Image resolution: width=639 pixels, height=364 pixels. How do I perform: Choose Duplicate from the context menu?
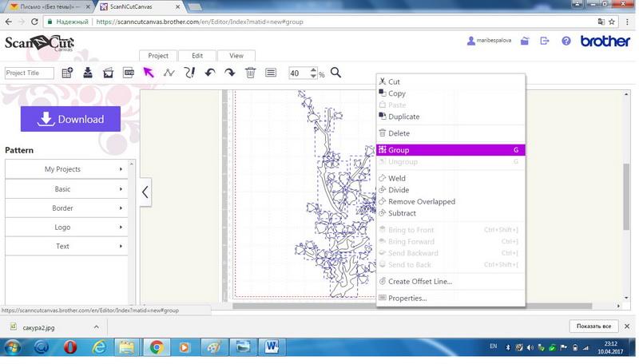pyautogui.click(x=450, y=117)
